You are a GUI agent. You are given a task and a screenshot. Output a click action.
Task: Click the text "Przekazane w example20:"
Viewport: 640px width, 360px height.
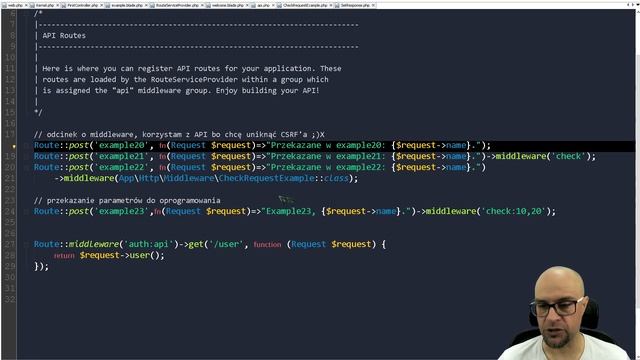[x=328, y=145]
